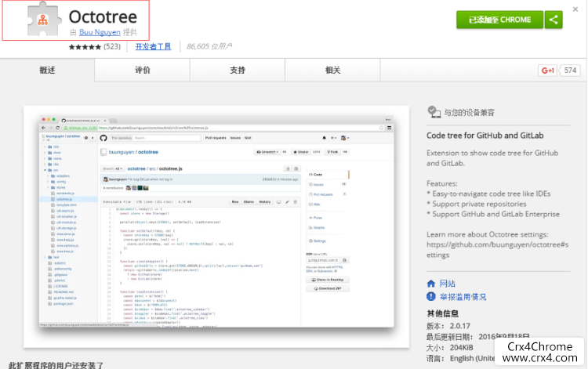This screenshot has width=588, height=369.
Task: Open the 开发者工具 category link
Action: [153, 46]
